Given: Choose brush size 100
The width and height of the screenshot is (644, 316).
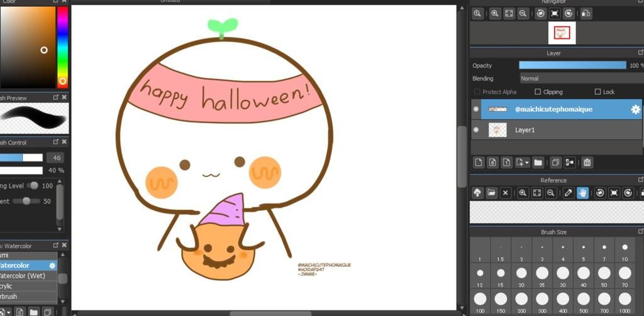Looking at the screenshot, I should click(x=480, y=302).
